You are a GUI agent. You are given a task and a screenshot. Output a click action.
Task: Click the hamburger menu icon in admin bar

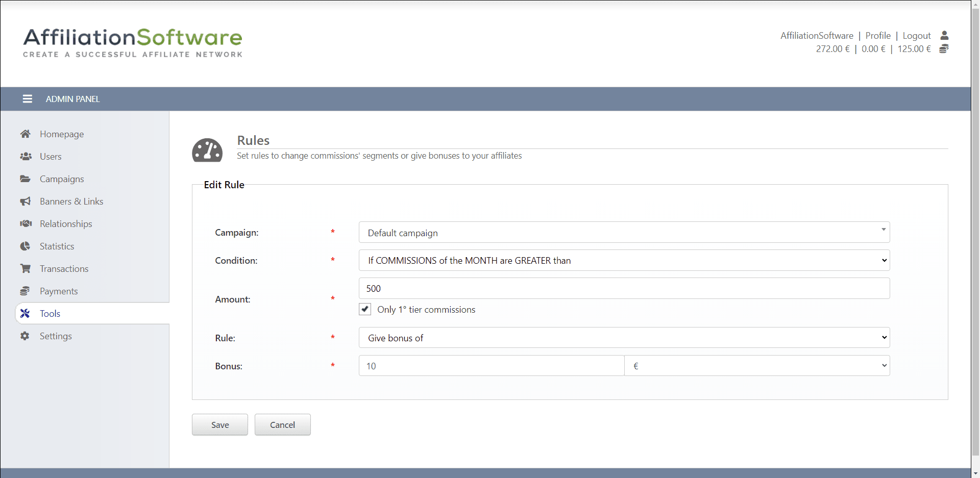click(x=28, y=99)
